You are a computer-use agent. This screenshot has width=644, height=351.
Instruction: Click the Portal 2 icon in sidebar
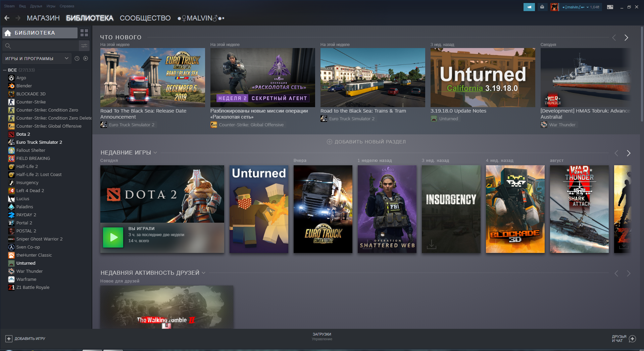pyautogui.click(x=11, y=223)
